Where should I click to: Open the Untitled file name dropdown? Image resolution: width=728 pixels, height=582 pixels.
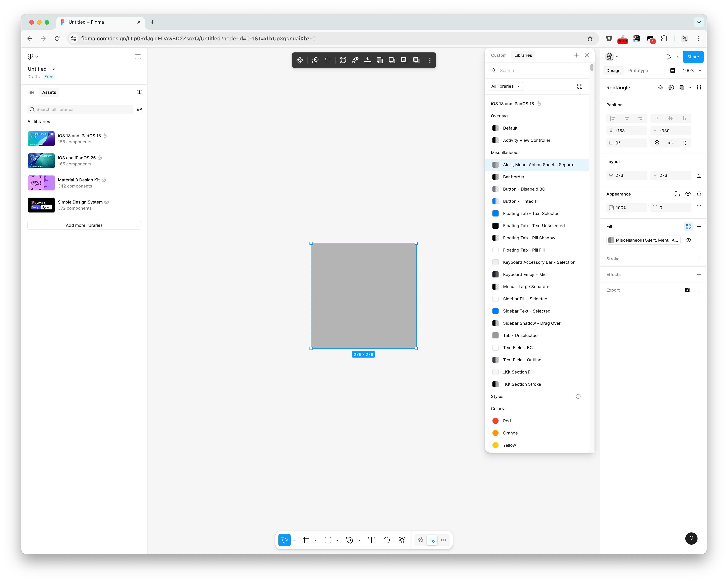(53, 69)
